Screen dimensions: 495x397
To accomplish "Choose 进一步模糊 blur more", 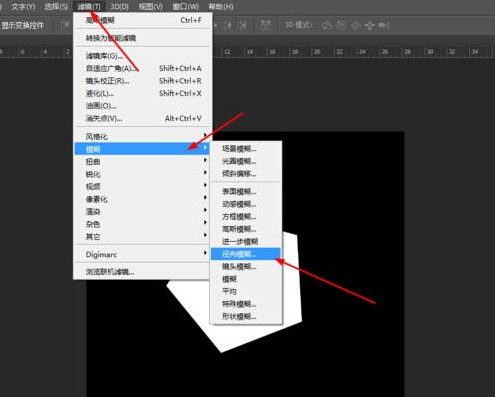I will [246, 241].
